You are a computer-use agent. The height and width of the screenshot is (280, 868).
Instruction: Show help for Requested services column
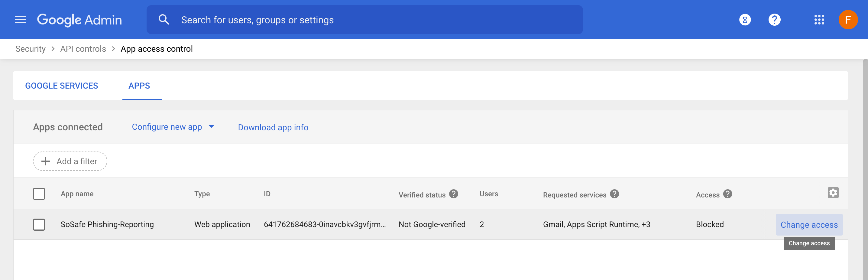coord(614,194)
